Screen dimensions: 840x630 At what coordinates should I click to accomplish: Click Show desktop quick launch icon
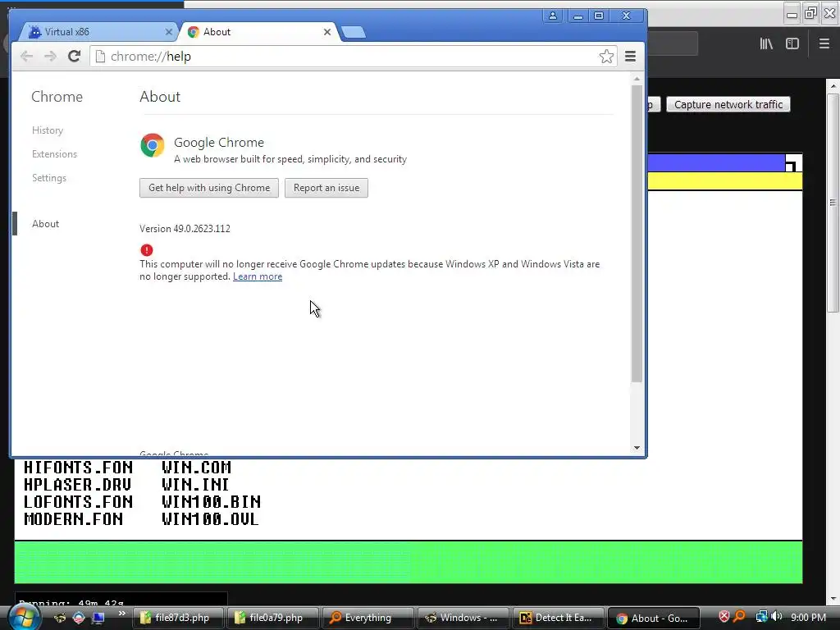pyautogui.click(x=98, y=618)
